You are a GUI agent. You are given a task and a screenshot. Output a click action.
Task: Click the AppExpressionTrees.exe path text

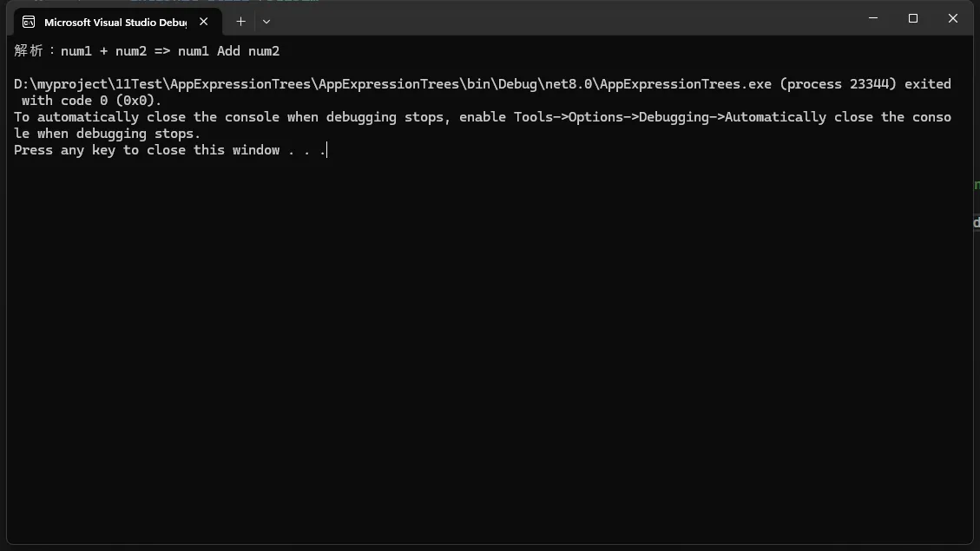point(392,83)
